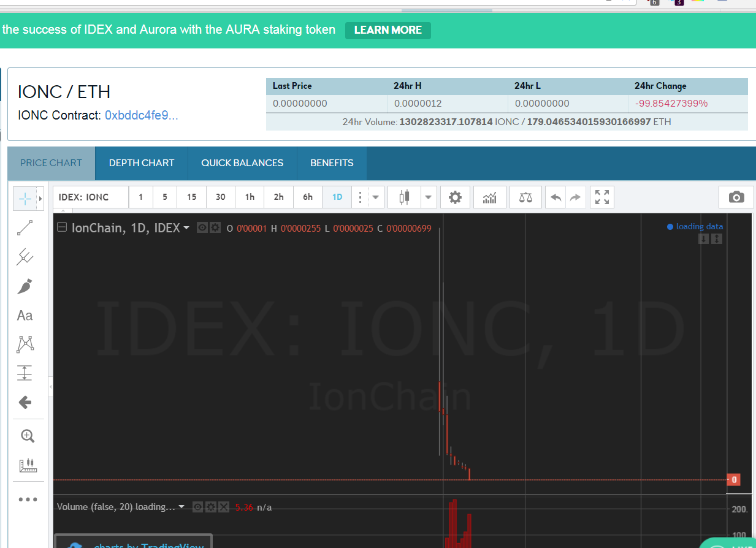Switch to the Benefits tab
756x548 pixels.
[x=332, y=163]
